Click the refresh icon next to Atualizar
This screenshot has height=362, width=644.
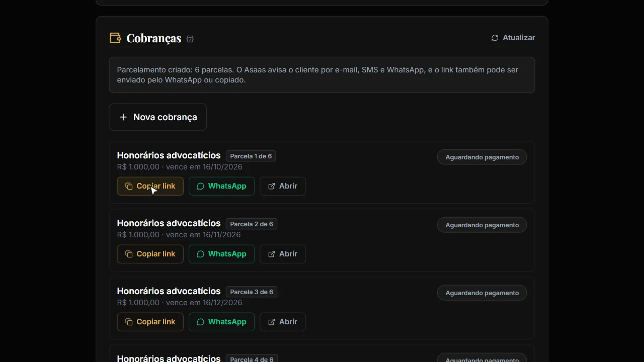coord(495,38)
